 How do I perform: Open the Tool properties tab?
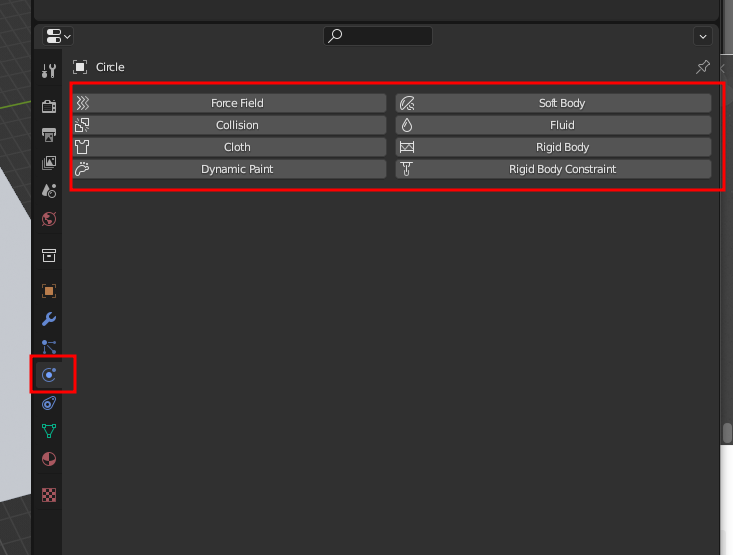(49, 71)
